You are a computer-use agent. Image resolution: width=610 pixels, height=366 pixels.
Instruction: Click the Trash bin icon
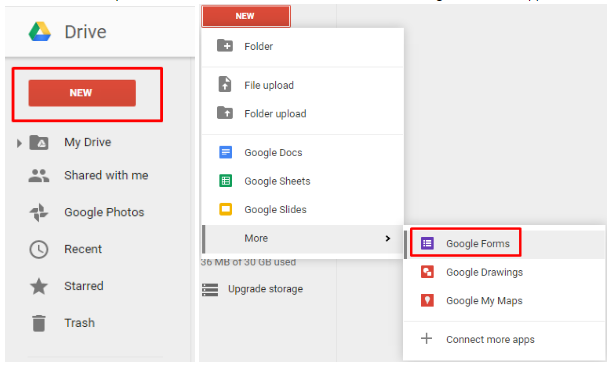point(39,323)
